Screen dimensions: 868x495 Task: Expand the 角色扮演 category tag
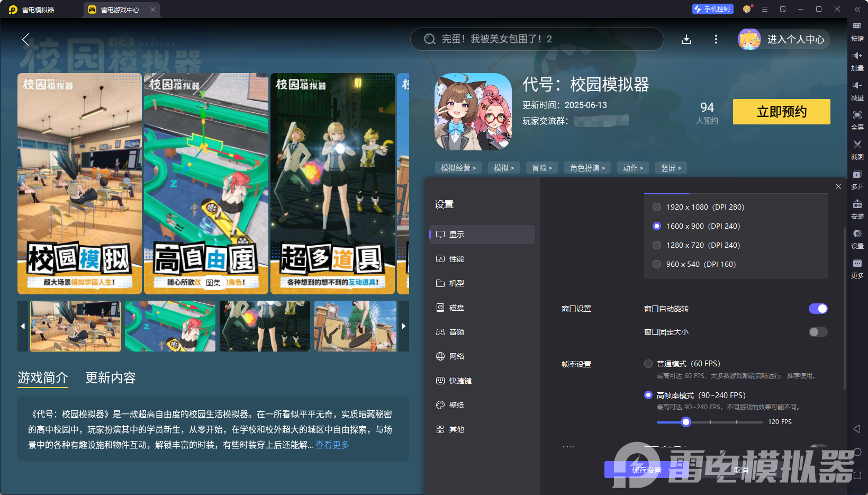(x=587, y=167)
